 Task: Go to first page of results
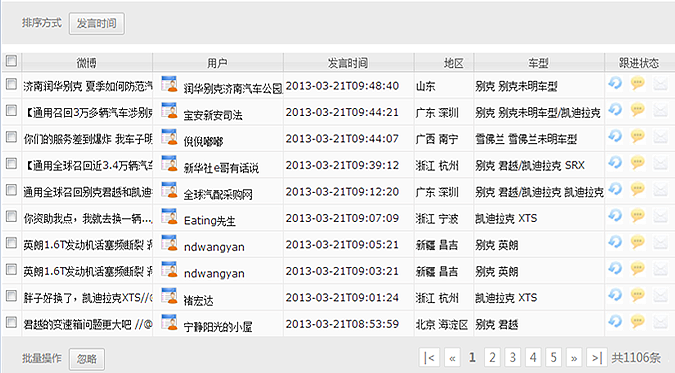pyautogui.click(x=429, y=357)
